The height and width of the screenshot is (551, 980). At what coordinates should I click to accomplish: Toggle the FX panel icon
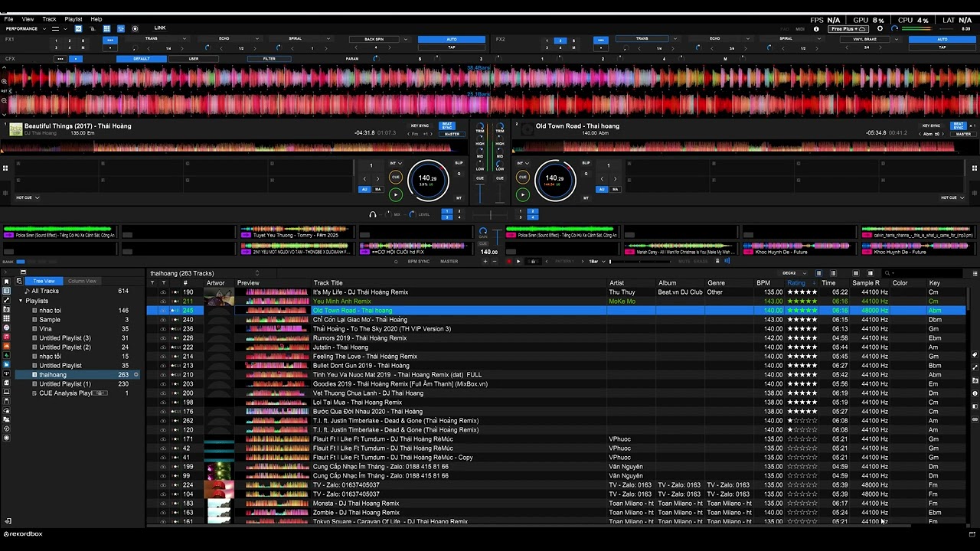(x=78, y=29)
